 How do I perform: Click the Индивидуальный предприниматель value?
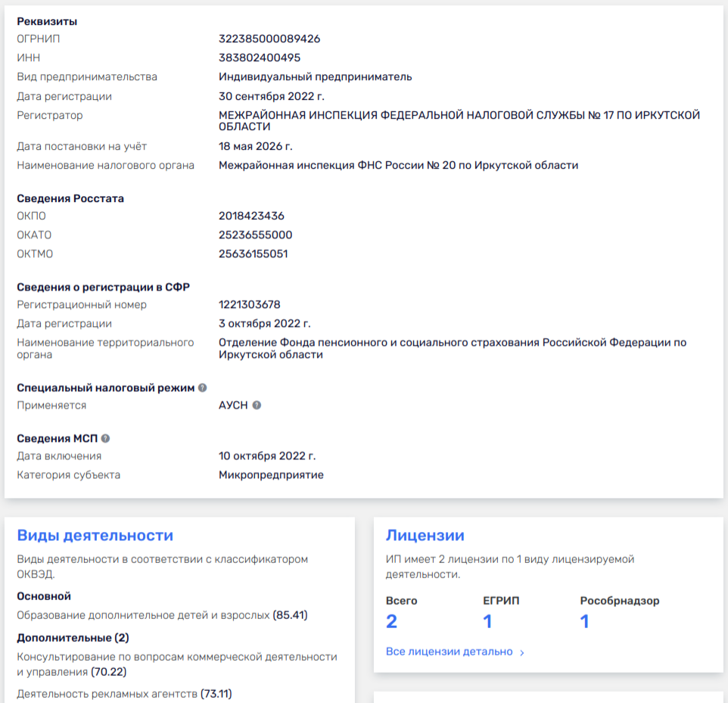[316, 76]
